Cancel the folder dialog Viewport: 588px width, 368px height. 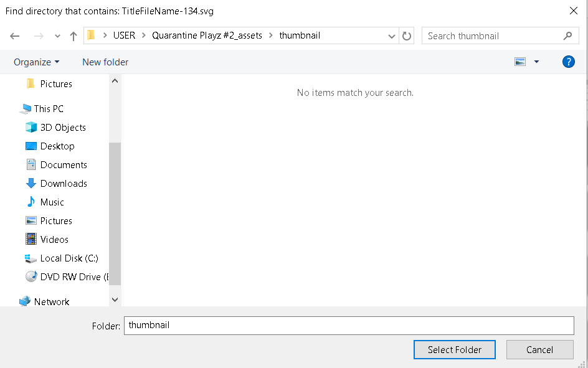click(x=539, y=350)
